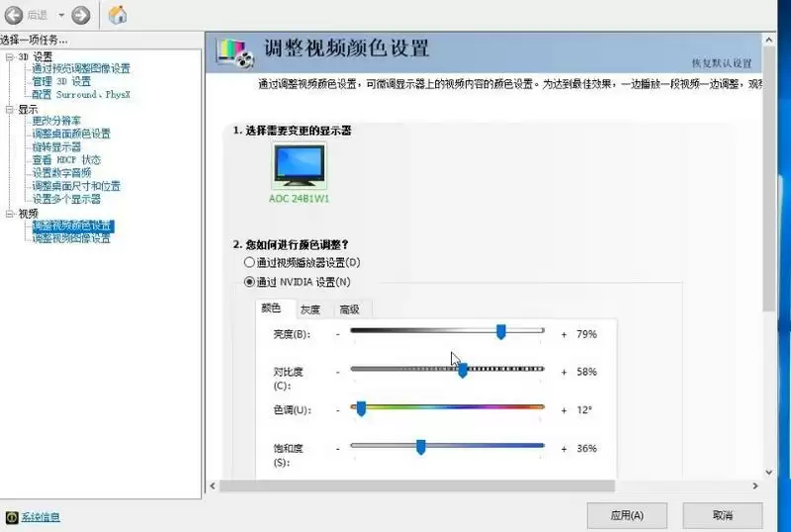Click the Back arrow button
Image resolution: width=791 pixels, height=532 pixels.
(14, 15)
